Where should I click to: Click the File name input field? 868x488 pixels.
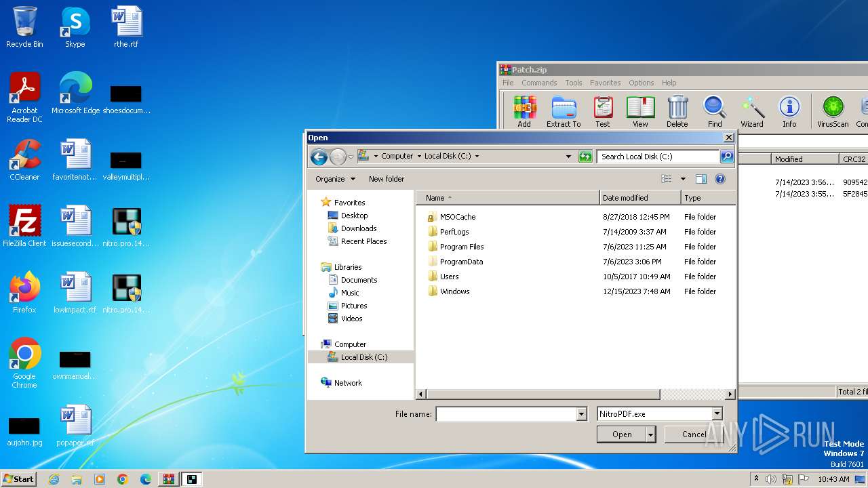pyautogui.click(x=506, y=414)
